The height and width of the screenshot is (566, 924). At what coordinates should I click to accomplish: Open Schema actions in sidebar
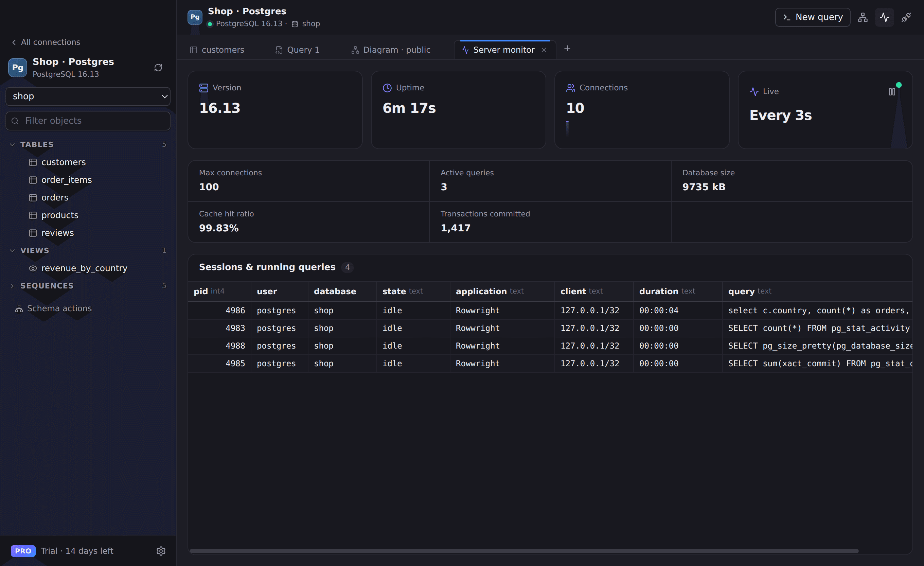click(54, 308)
